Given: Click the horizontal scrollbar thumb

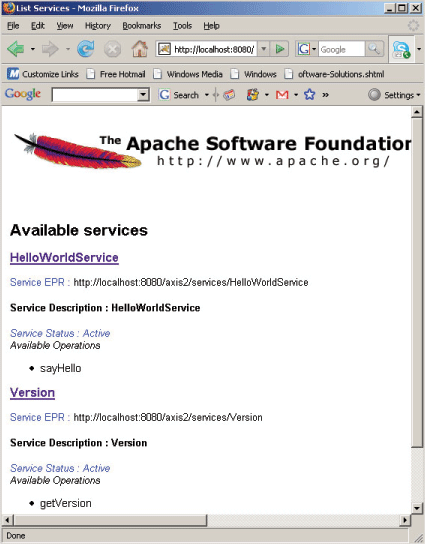Looking at the screenshot, I should pyautogui.click(x=110, y=520).
